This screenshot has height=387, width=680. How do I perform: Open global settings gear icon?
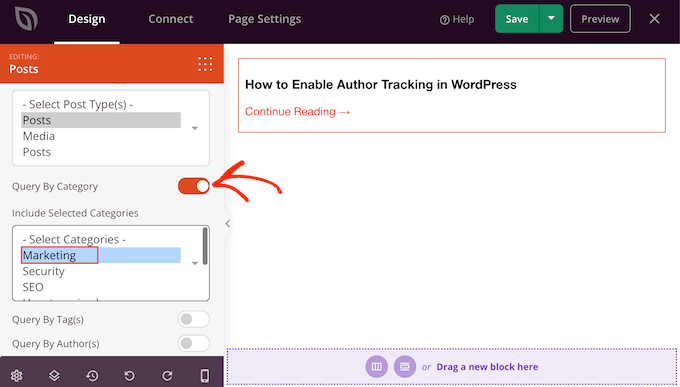pyautogui.click(x=16, y=375)
